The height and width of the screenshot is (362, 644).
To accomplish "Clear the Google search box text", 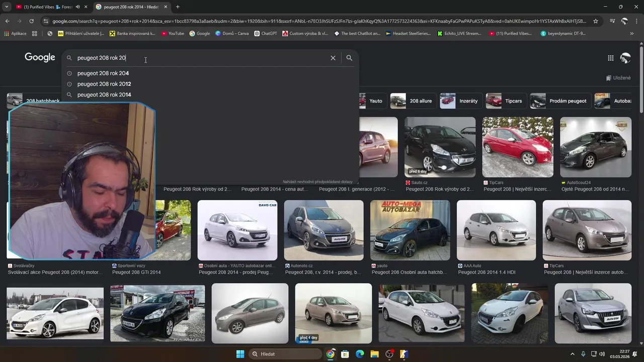I will coord(333,58).
